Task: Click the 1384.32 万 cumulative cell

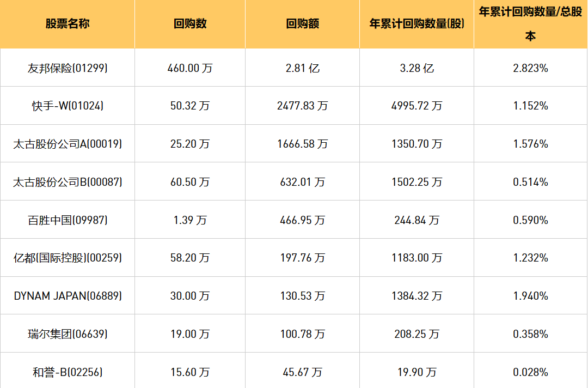Action: (x=416, y=296)
